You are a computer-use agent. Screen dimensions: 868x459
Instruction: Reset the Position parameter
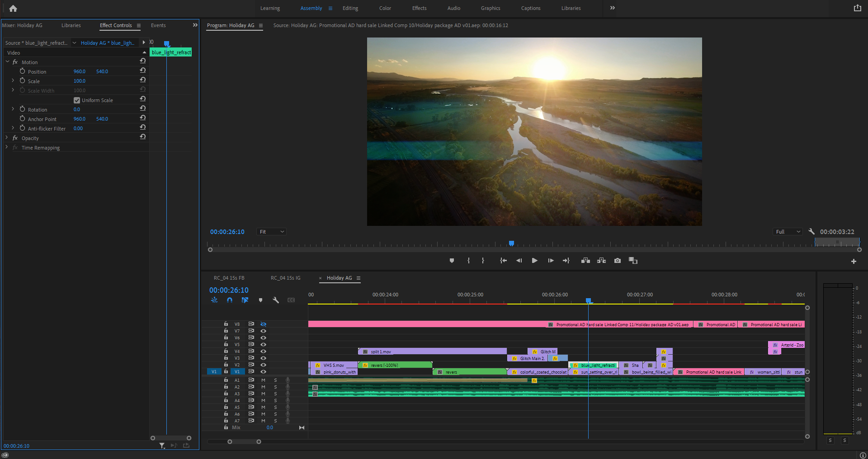click(x=143, y=70)
